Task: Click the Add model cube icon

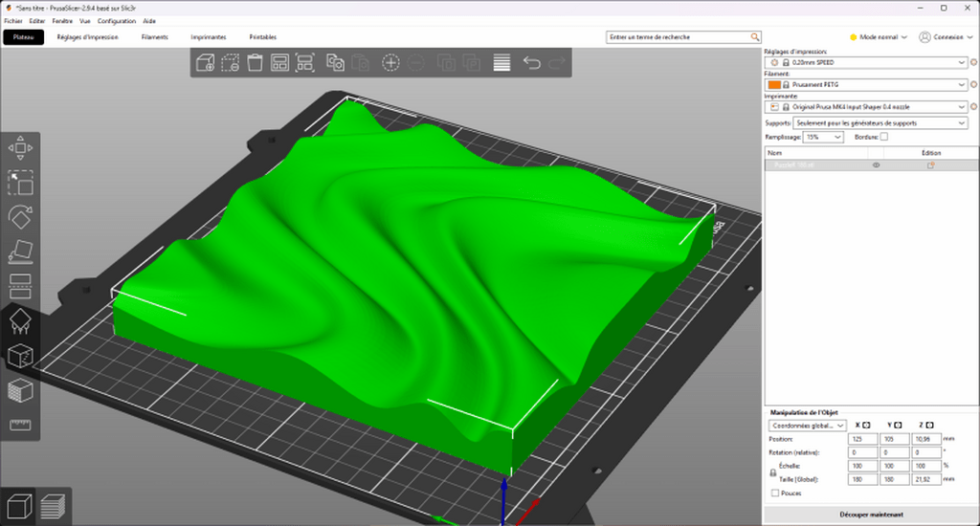Action: (x=205, y=63)
